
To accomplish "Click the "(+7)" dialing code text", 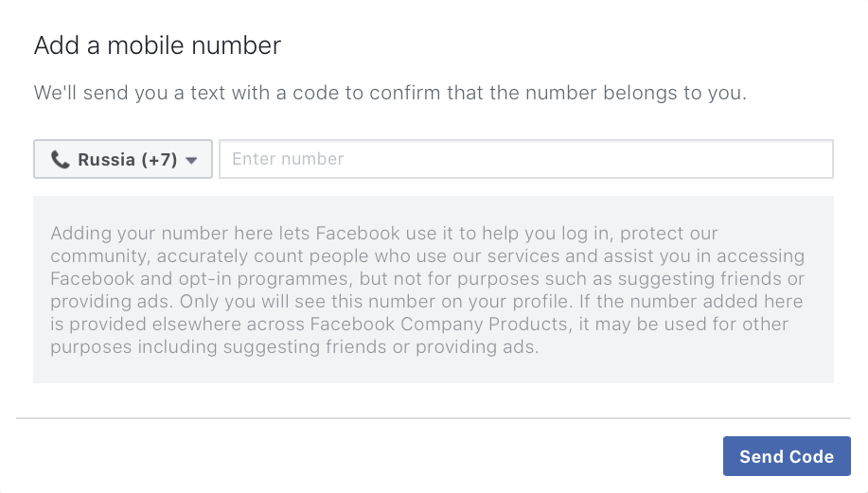I will [159, 160].
